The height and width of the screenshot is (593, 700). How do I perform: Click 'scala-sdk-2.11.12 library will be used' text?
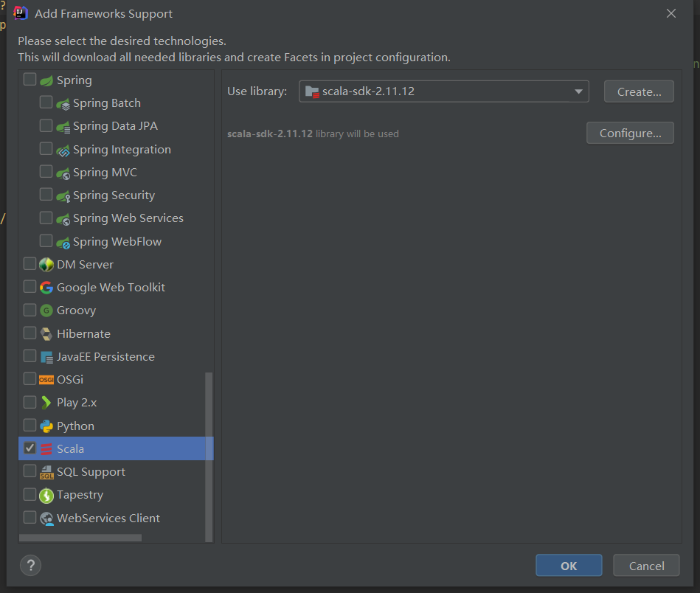(x=313, y=134)
